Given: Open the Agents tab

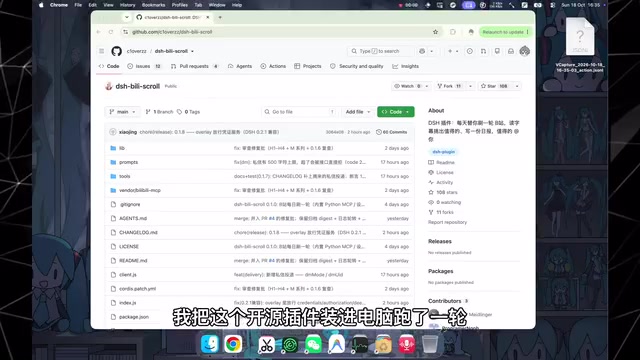Looking at the screenshot, I should [240, 66].
